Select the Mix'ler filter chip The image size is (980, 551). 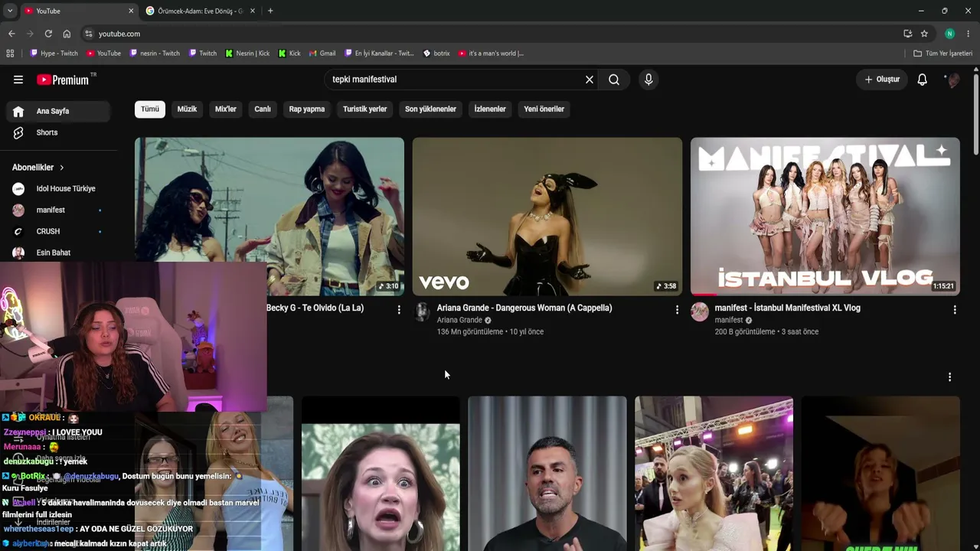(x=226, y=109)
